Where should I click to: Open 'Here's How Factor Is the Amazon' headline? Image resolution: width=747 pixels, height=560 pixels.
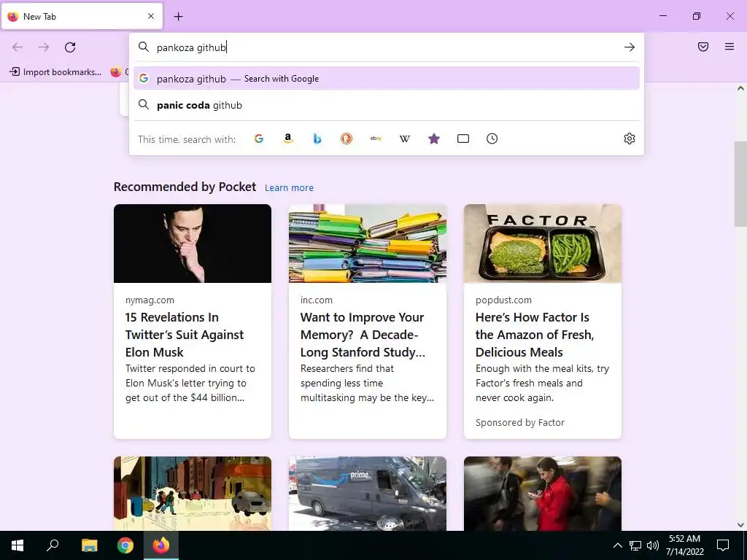[535, 335]
